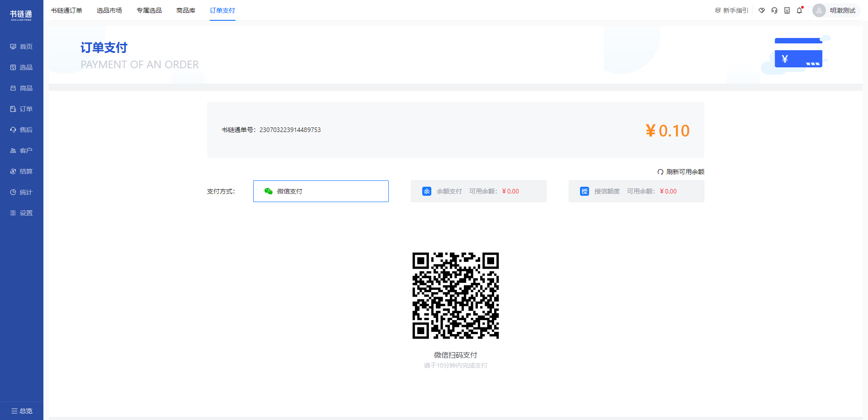Open 新手指引 beginner guide

(x=731, y=10)
